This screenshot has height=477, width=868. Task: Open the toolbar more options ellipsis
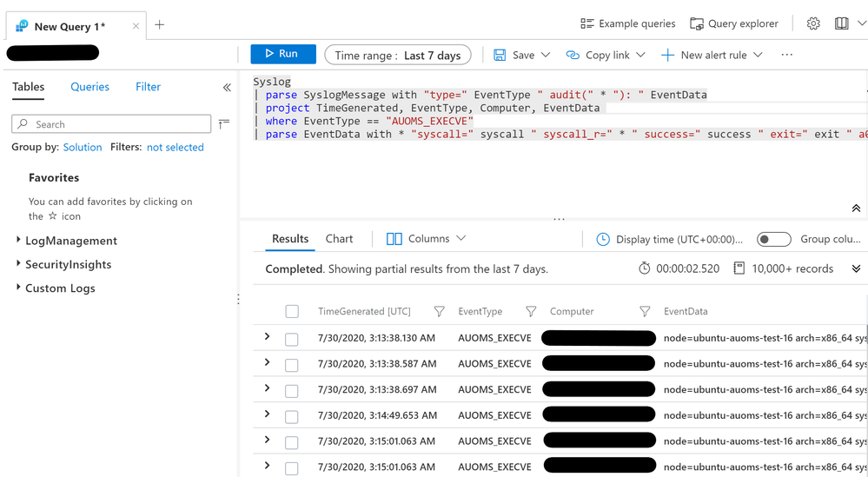coord(786,55)
